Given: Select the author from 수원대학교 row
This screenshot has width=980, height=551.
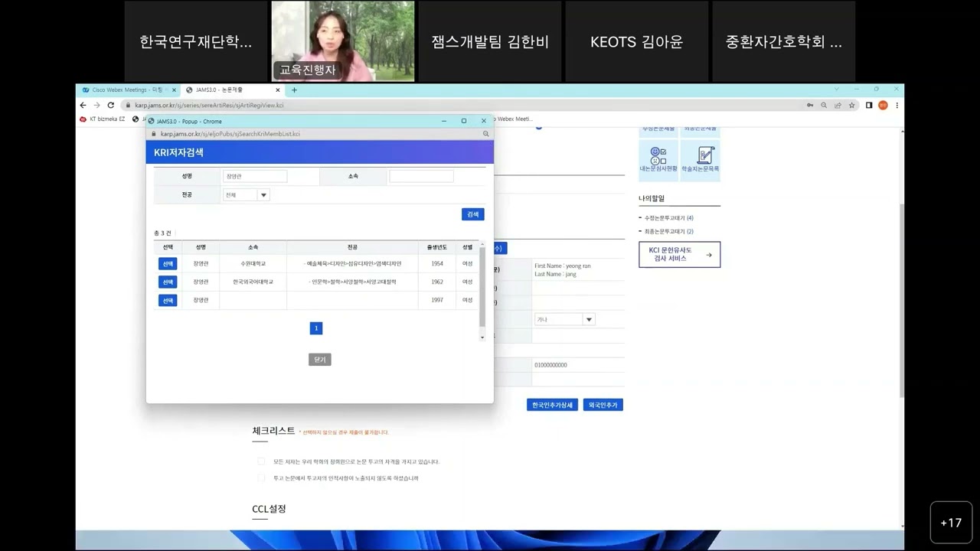Looking at the screenshot, I should click(168, 263).
